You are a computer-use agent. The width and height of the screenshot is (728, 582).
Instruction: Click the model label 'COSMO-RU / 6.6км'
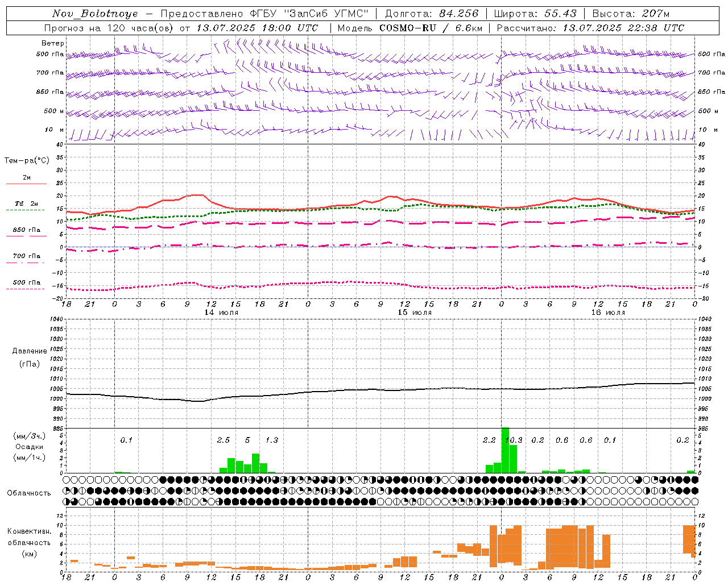(431, 28)
